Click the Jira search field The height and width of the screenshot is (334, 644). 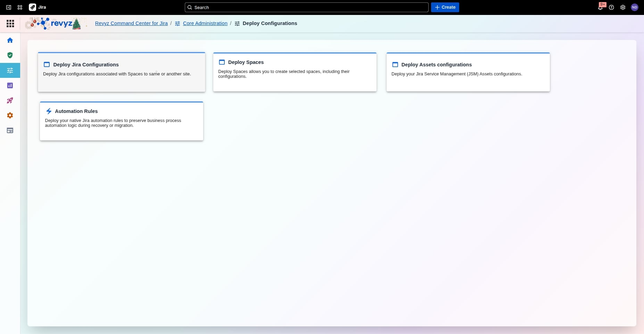coord(306,7)
